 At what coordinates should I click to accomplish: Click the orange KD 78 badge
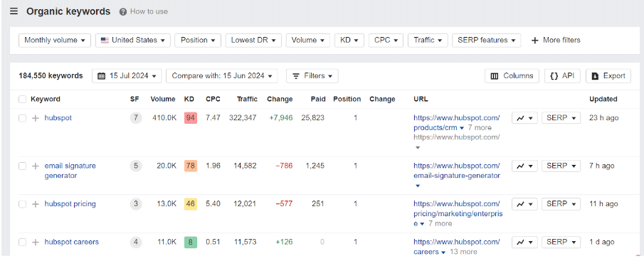[x=191, y=166]
